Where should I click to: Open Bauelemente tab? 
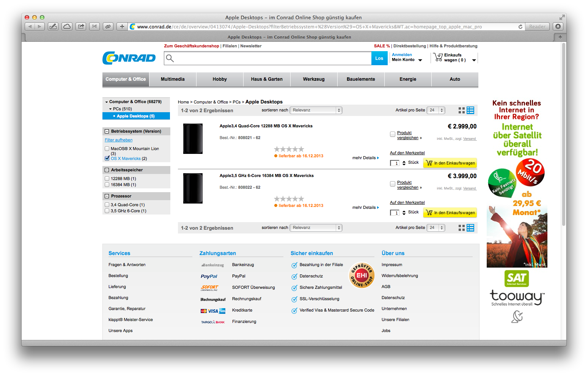(x=361, y=79)
